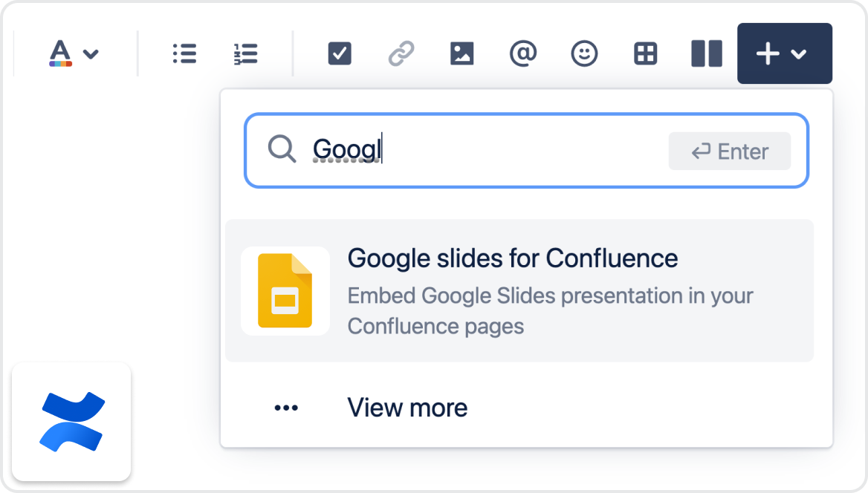This screenshot has height=493, width=868.
Task: Click the Confluence logo tile
Action: tap(71, 422)
